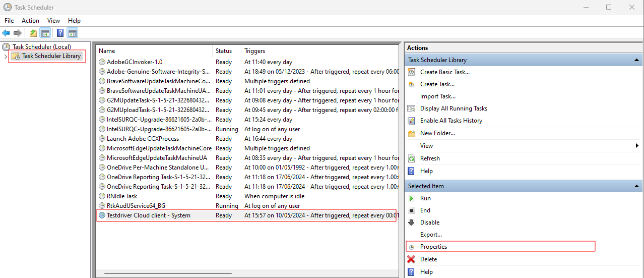Click the Help icon under Selected Item
This screenshot has width=644, height=278.
[x=412, y=272]
